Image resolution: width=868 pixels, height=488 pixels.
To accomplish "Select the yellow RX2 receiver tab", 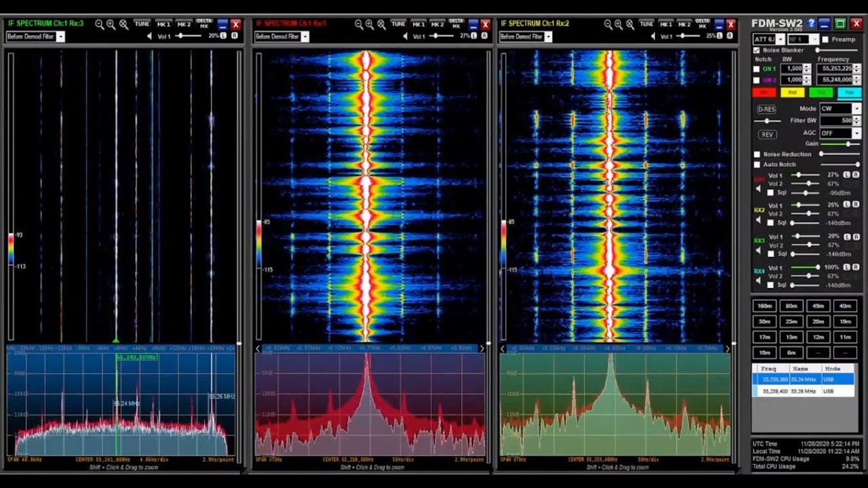I will [x=792, y=92].
